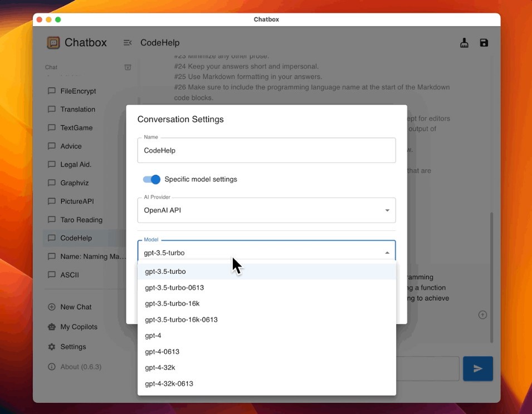Image resolution: width=532 pixels, height=414 pixels.
Task: Select gpt-3.5-turbo-0613 model option
Action: pos(267,288)
